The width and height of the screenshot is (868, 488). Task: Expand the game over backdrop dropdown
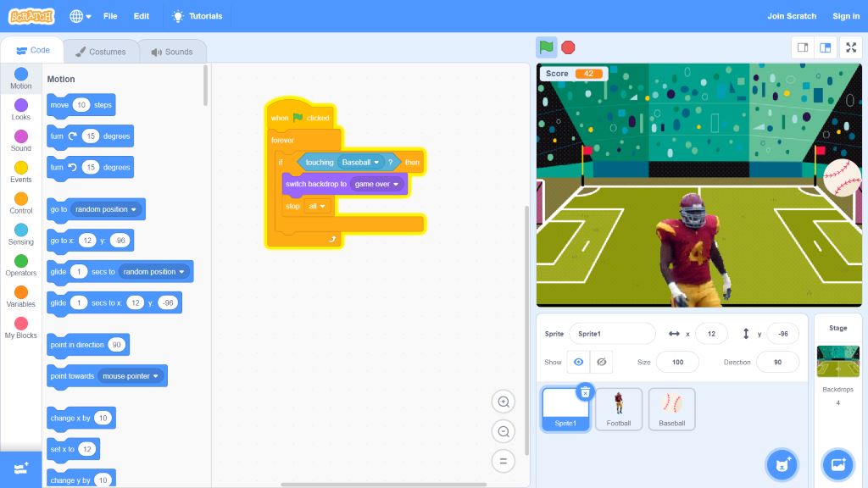click(x=395, y=185)
